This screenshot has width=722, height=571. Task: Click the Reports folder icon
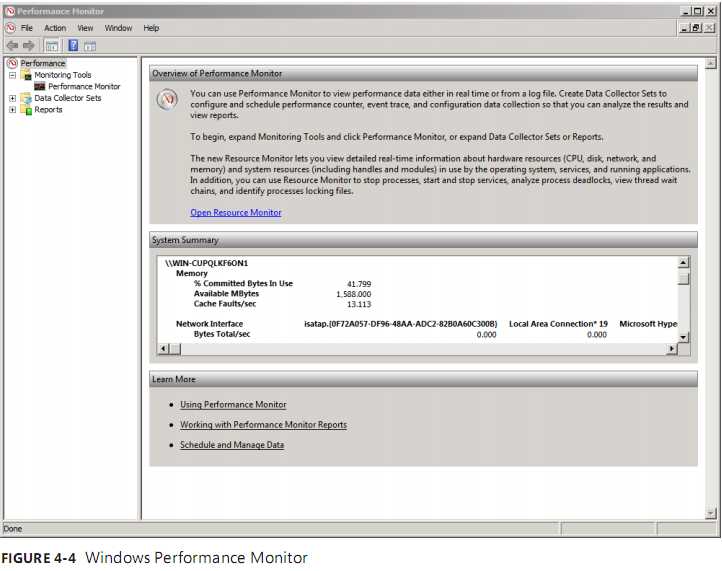[26, 110]
